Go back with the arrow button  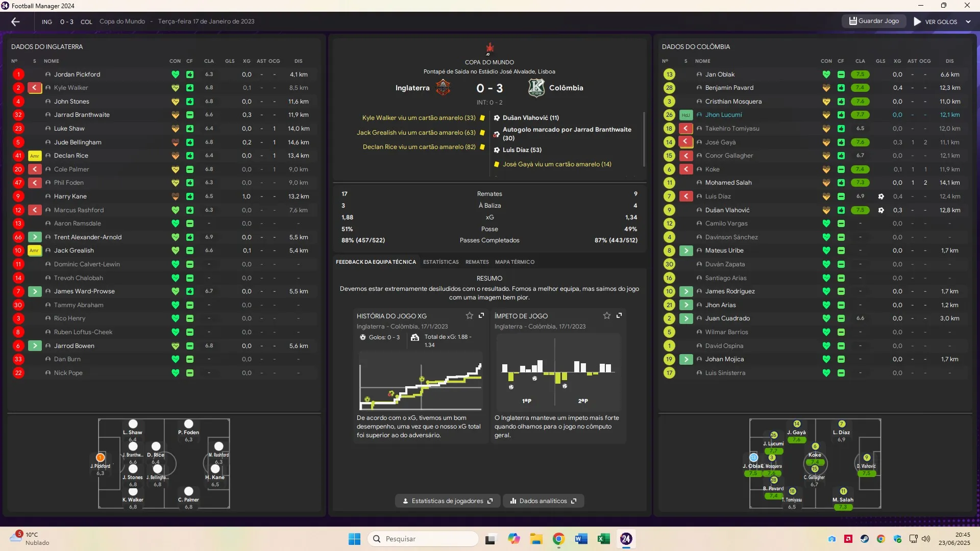coord(15,21)
